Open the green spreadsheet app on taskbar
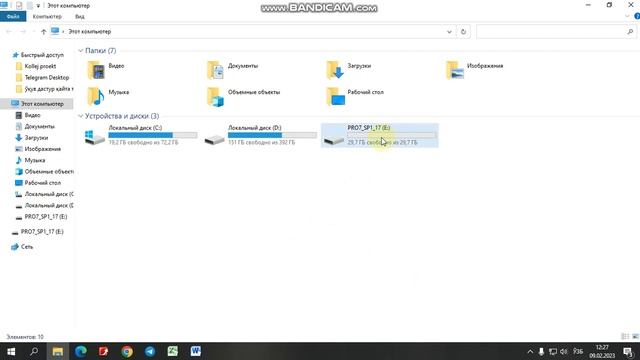The height and width of the screenshot is (360, 640). click(x=173, y=351)
